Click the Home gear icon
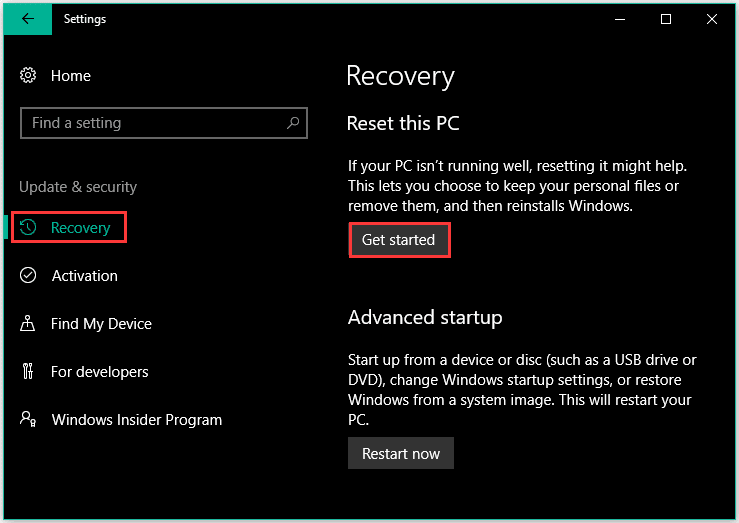This screenshot has height=523, width=739. point(28,75)
